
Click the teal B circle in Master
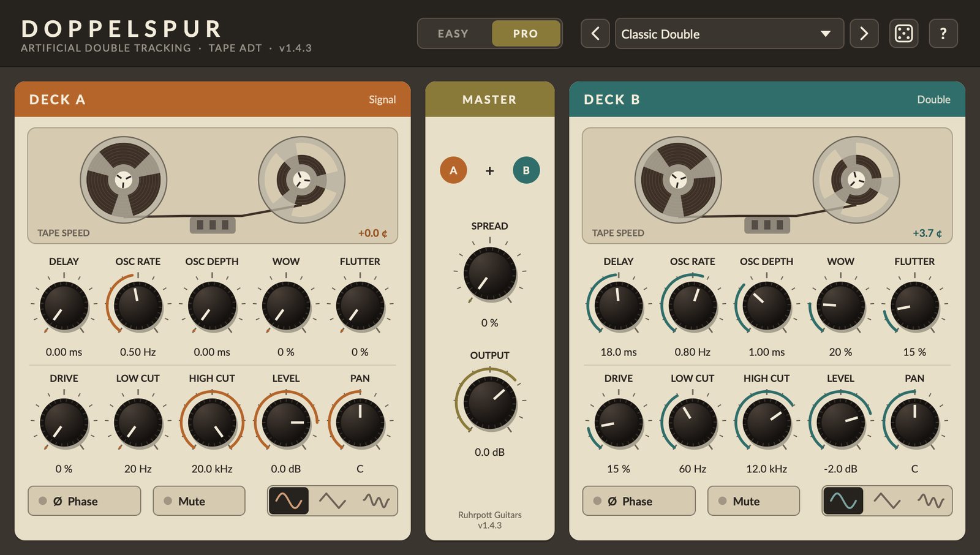click(526, 170)
